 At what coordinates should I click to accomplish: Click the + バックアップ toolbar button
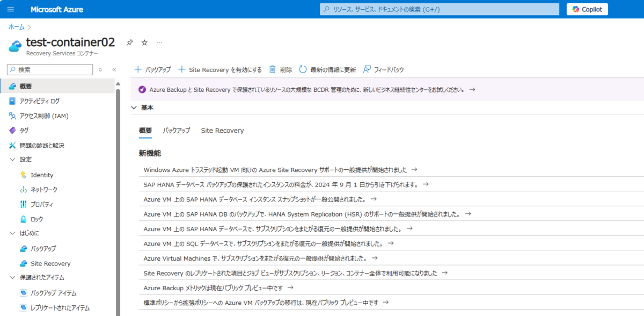point(152,69)
